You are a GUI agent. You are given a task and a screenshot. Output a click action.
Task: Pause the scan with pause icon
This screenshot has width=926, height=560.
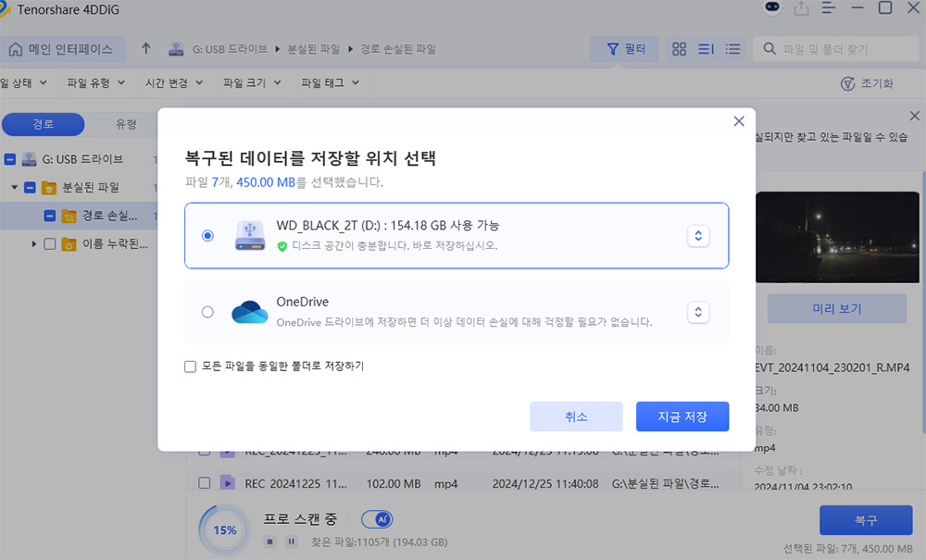[291, 541]
